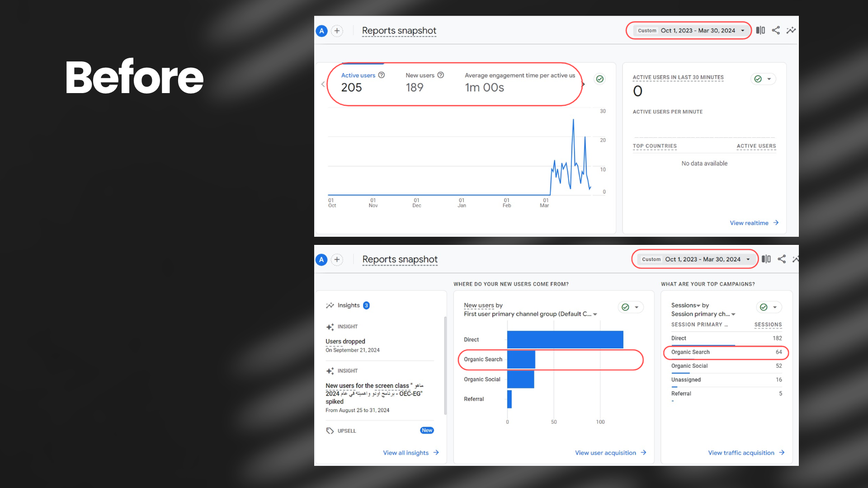Screen dimensions: 868x488
Task: Click the Insights panel vertical scrollbar
Action: pos(445,366)
